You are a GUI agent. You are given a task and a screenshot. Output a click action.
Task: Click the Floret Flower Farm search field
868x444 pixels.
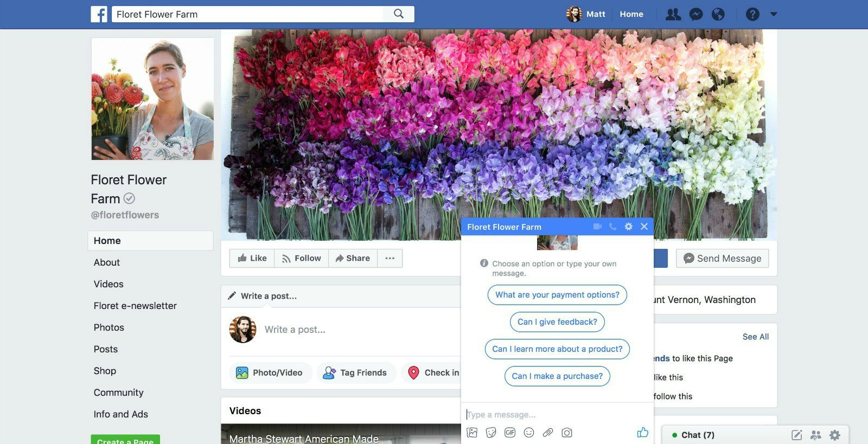coord(247,14)
